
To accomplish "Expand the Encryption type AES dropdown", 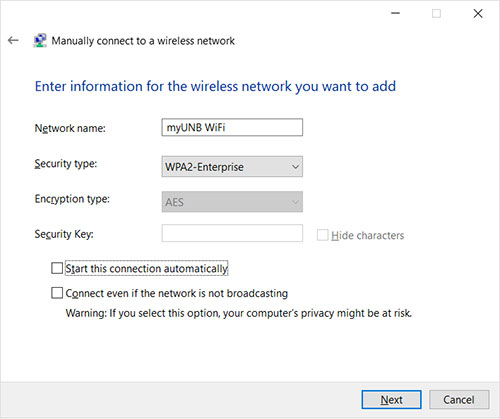I will point(232,202).
